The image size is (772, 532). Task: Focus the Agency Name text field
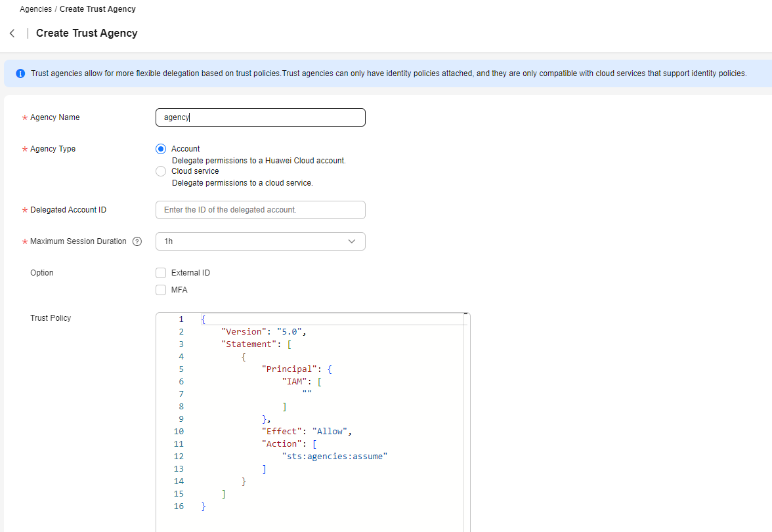(260, 117)
